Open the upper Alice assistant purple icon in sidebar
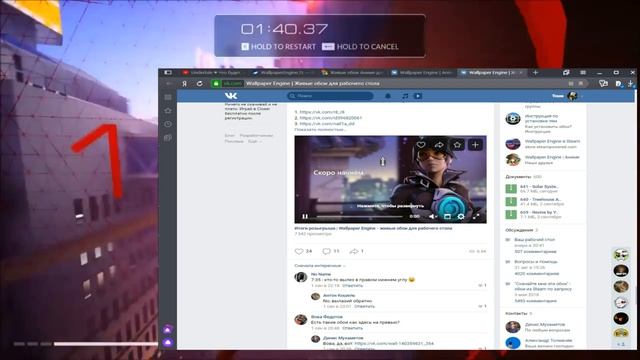This screenshot has height=360, width=640. [168, 329]
